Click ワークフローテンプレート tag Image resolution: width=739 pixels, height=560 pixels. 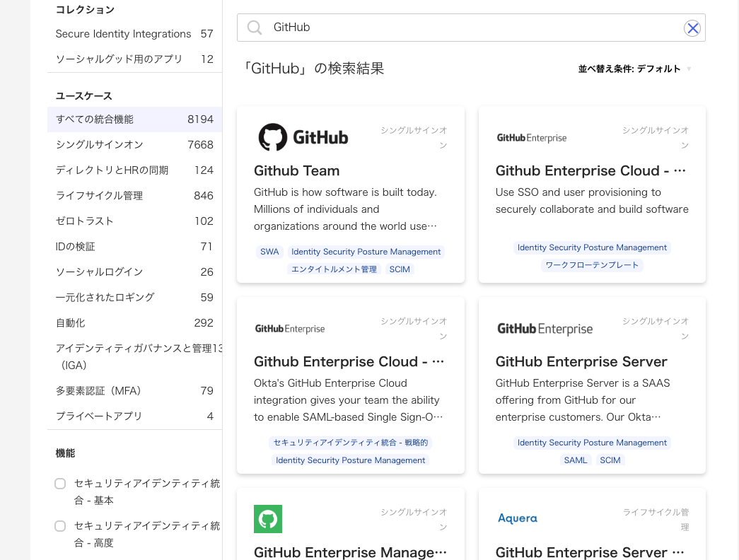592,265
